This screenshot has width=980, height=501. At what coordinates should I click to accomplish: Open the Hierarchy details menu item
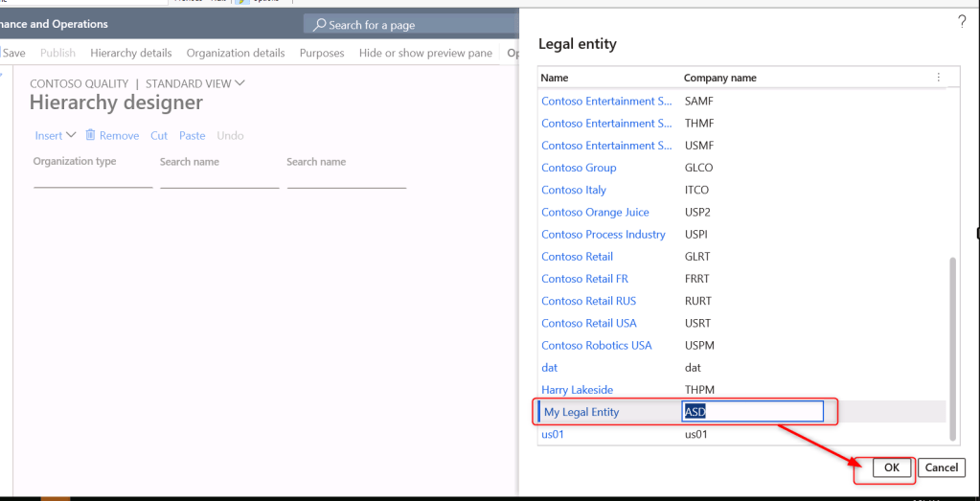coord(131,53)
